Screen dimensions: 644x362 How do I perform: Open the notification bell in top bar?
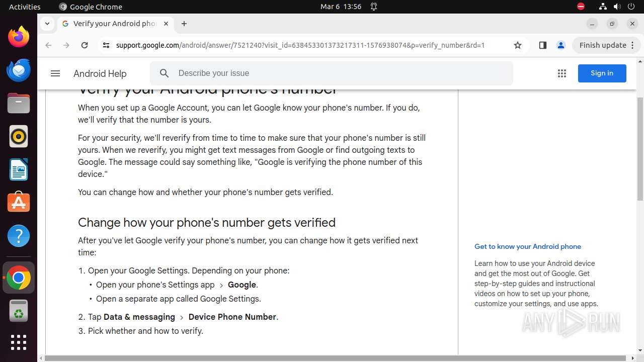pyautogui.click(x=374, y=7)
